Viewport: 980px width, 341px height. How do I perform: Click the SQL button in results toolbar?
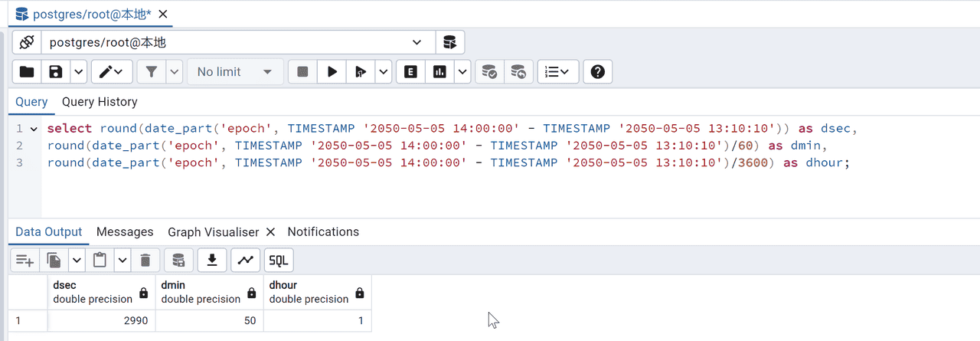[x=279, y=261]
